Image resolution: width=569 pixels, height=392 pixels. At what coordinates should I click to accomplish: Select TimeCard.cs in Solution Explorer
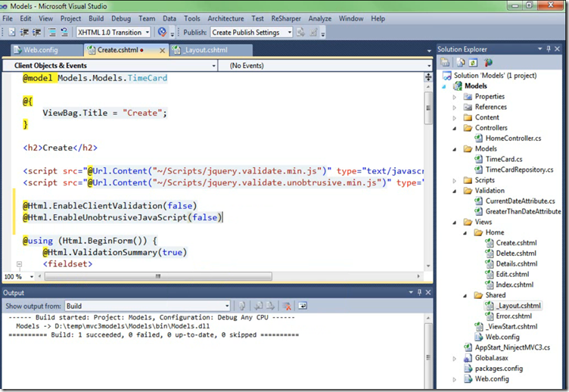pos(504,160)
